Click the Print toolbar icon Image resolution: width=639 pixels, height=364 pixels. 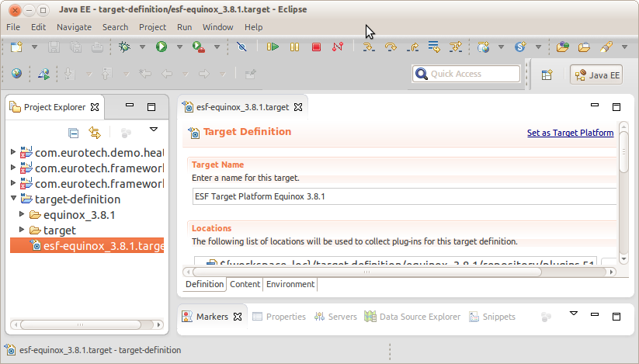coord(97,47)
